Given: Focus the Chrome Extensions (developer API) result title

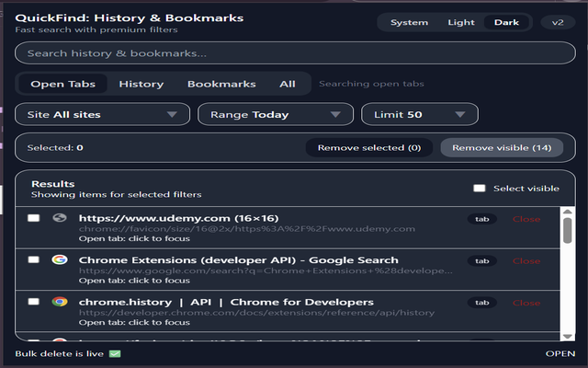Looking at the screenshot, I should pos(239,259).
